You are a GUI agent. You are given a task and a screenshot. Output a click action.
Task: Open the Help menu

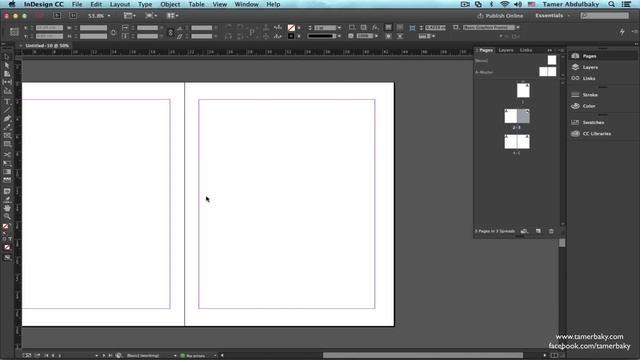(x=273, y=4)
